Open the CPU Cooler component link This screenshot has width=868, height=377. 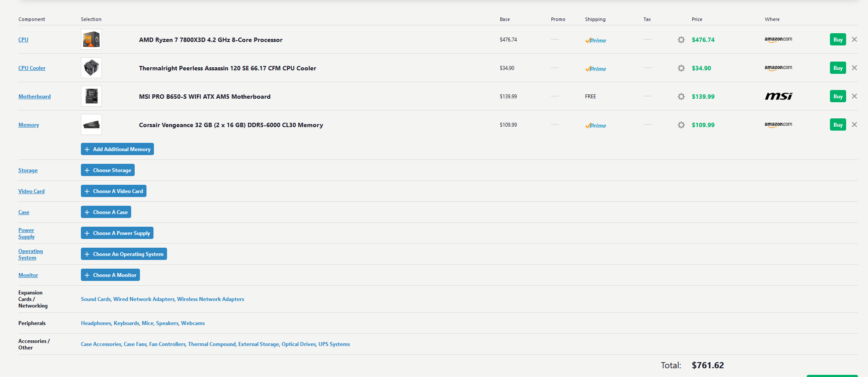click(32, 68)
